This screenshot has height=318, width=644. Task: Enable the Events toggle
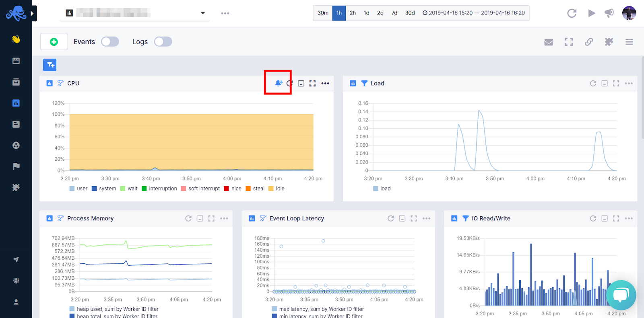(x=110, y=42)
